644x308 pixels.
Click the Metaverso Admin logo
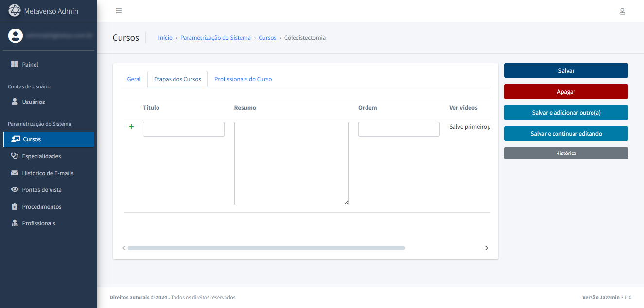point(15,11)
